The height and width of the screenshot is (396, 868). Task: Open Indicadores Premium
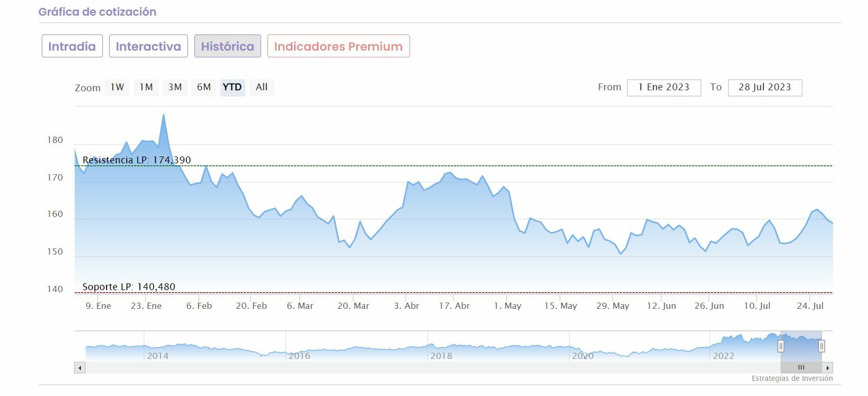(x=338, y=46)
